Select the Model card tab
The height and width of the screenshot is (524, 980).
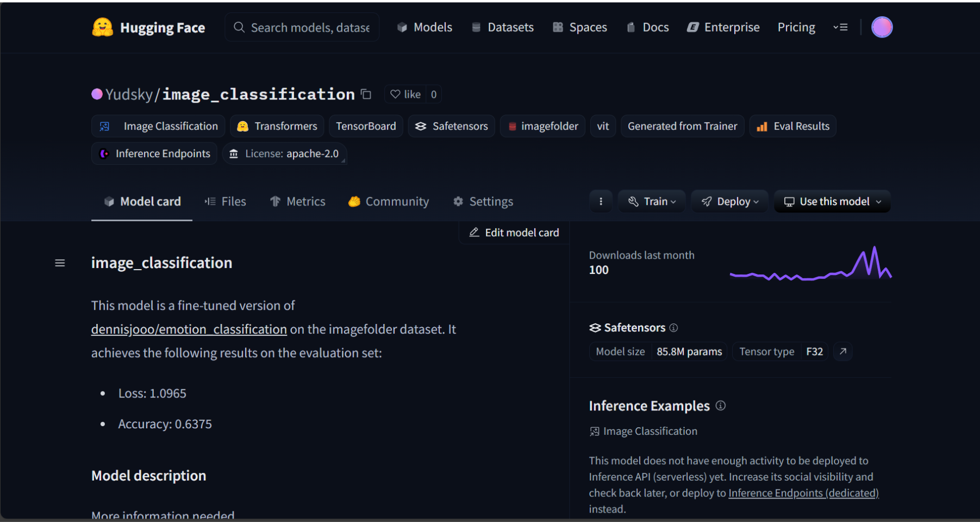(x=142, y=202)
